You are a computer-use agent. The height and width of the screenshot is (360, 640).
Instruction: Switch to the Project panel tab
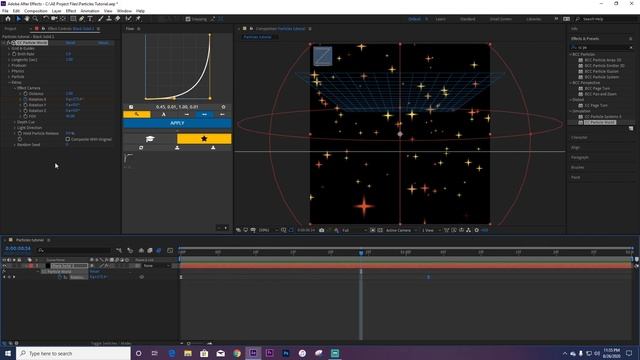11,29
